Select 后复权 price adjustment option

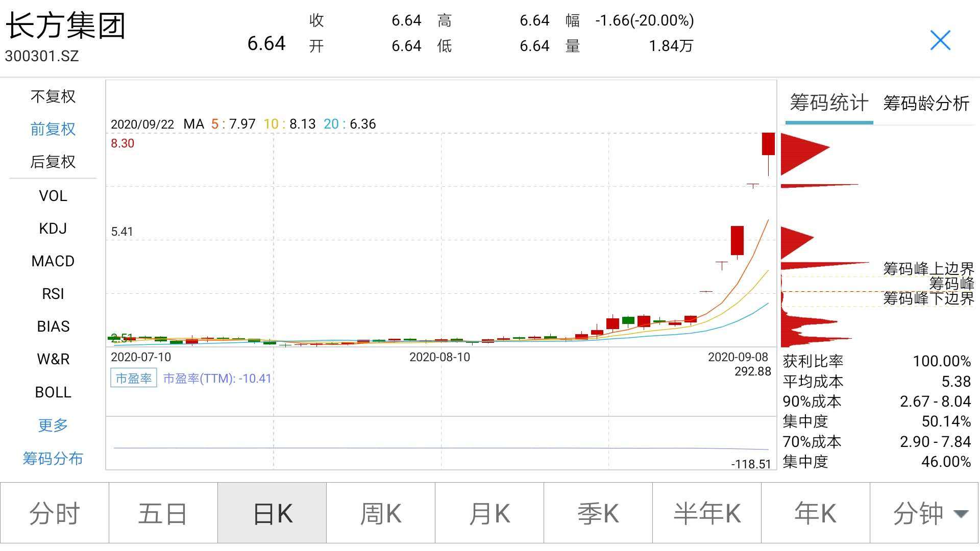pos(53,162)
